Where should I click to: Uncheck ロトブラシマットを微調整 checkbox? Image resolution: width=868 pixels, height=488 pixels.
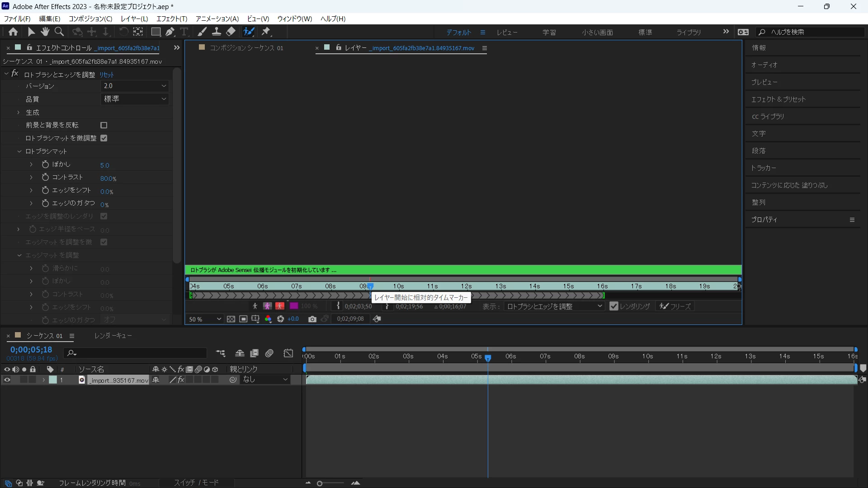tap(104, 138)
